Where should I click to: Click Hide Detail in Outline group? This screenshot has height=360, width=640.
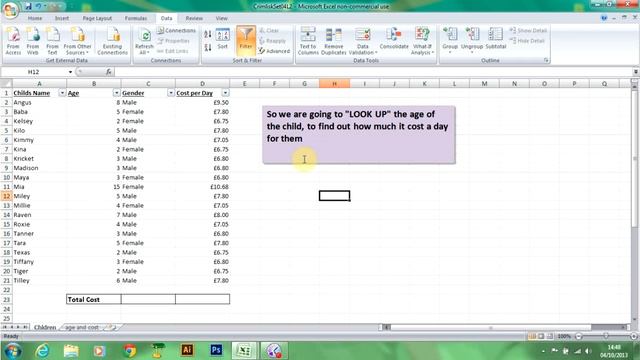pos(527,41)
